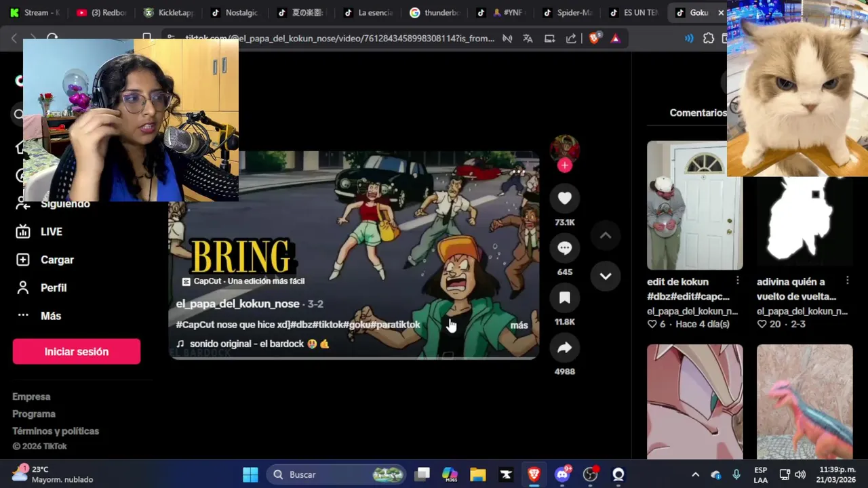Show hidden system tray icons chevron
This screenshot has width=868, height=488.
[x=695, y=474]
